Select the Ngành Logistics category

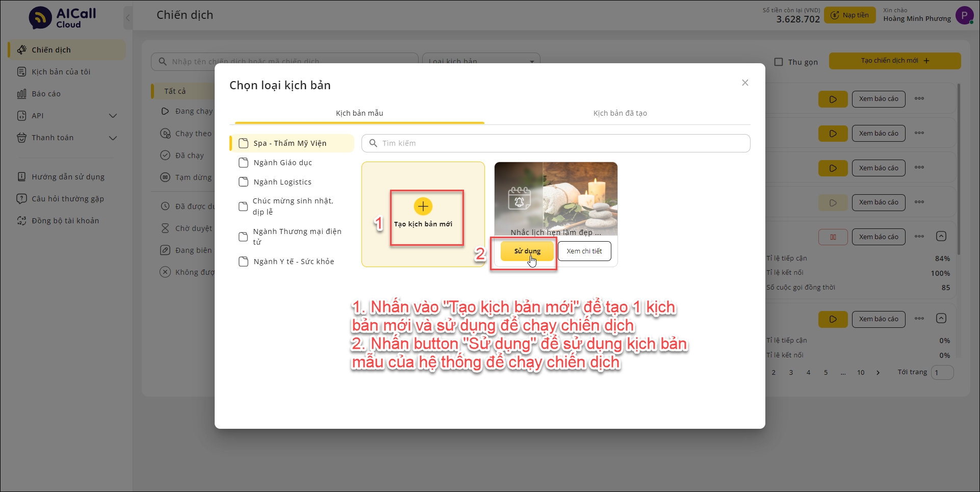pos(282,182)
